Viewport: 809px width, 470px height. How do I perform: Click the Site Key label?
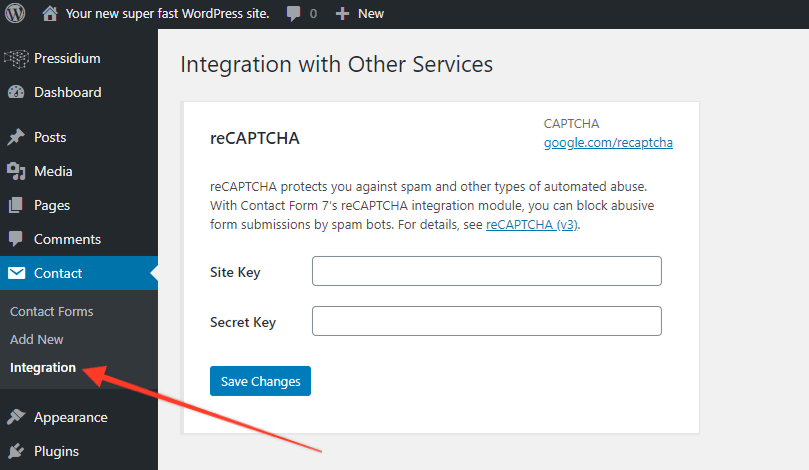(x=235, y=272)
